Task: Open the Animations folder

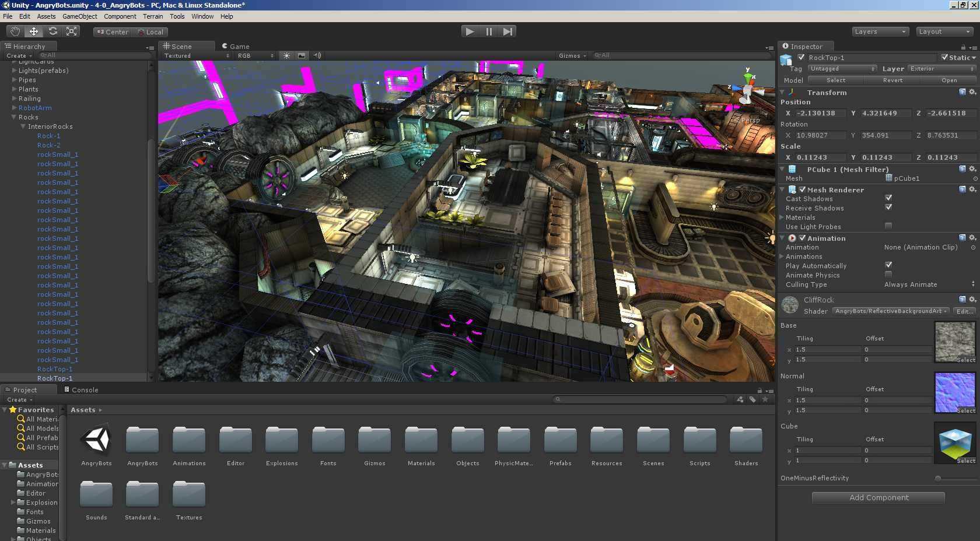Action: 189,446
